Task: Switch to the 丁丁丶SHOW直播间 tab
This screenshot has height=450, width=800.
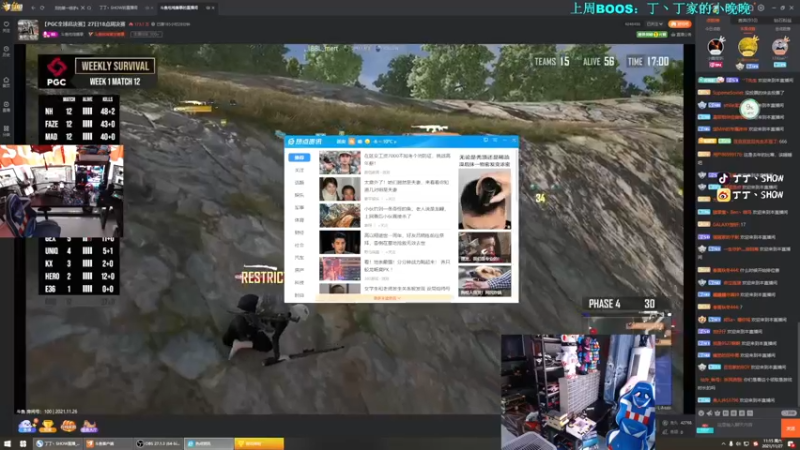Action: pos(118,8)
